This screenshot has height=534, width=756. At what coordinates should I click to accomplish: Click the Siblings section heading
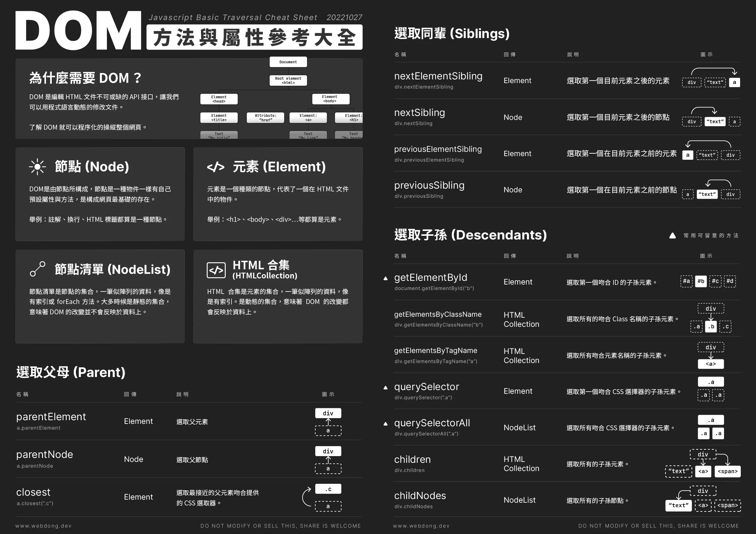[x=452, y=33]
